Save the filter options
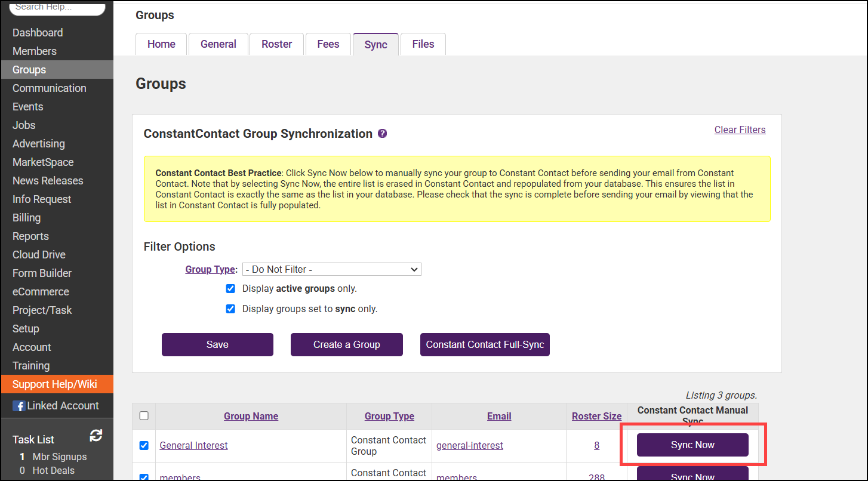This screenshot has height=481, width=868. (x=217, y=345)
